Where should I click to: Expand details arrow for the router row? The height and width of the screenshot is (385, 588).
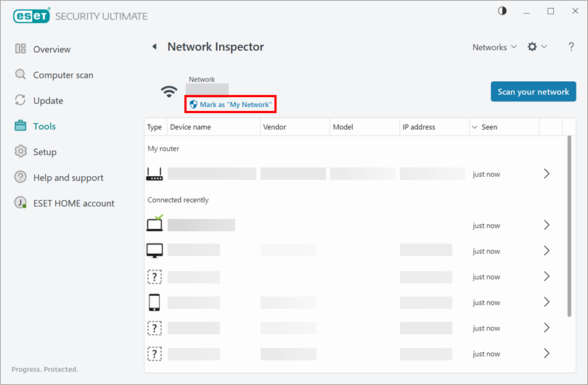(x=547, y=174)
